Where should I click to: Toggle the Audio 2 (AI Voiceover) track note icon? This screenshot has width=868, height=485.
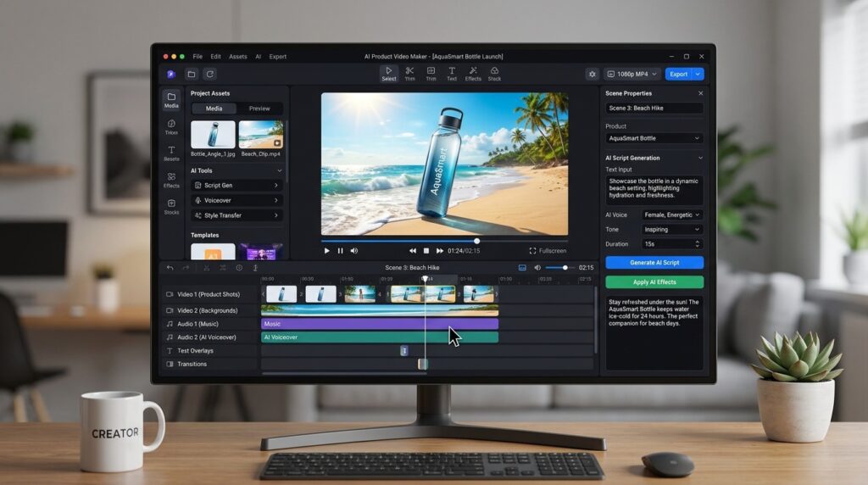170,337
